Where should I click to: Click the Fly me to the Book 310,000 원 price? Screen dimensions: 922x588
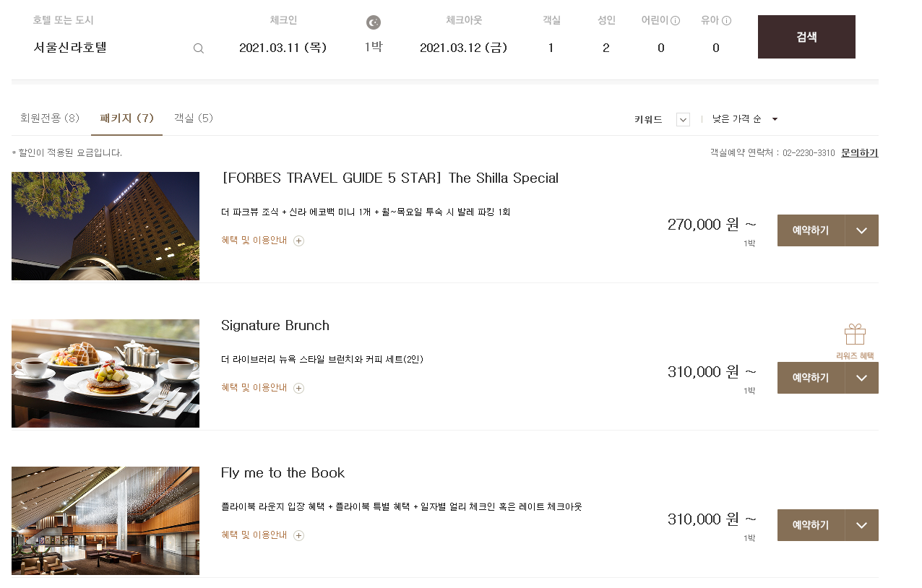[x=712, y=519]
